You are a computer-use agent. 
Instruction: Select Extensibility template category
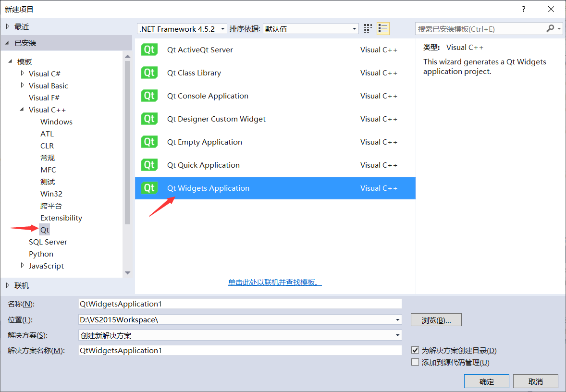click(62, 218)
